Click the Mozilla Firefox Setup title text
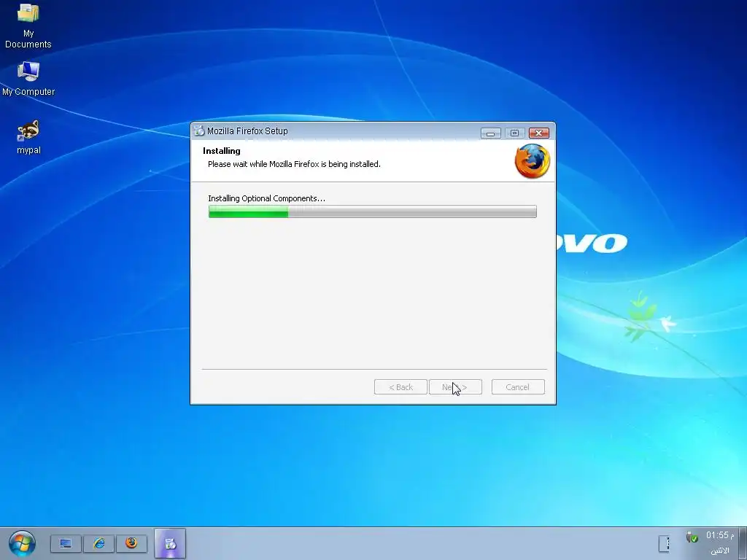 [247, 131]
